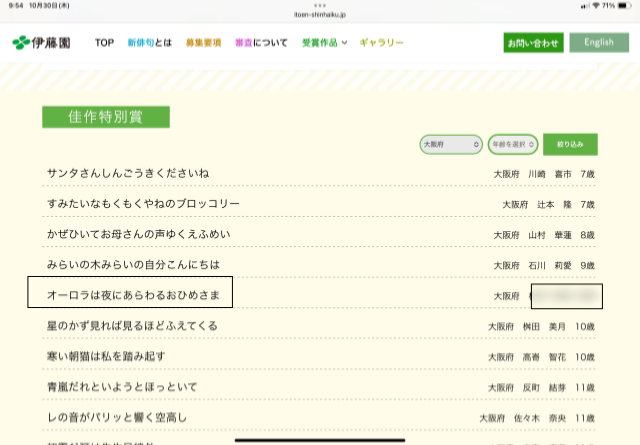Tap the three-dot multitasking icon at top
The width and height of the screenshot is (640, 445).
[x=320, y=5]
